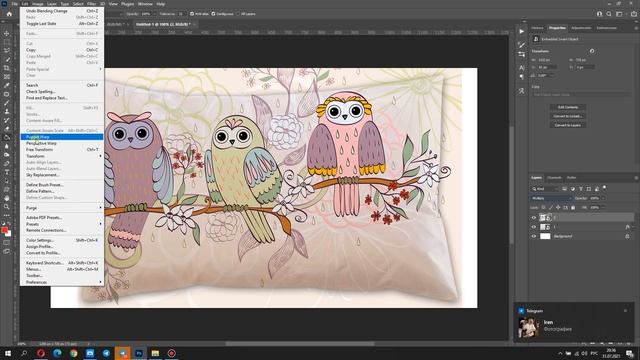Select the Move tool
This screenshot has width=640, height=360.
point(7,33)
